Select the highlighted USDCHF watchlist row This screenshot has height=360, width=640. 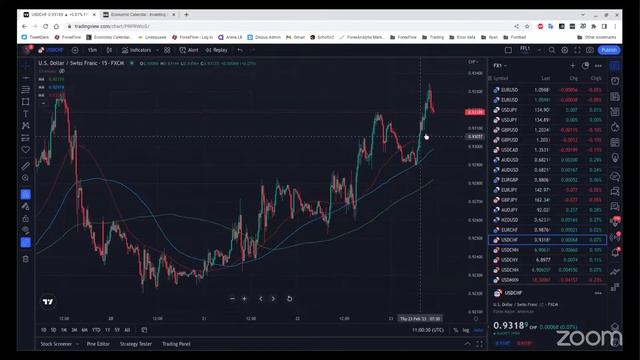click(x=547, y=240)
